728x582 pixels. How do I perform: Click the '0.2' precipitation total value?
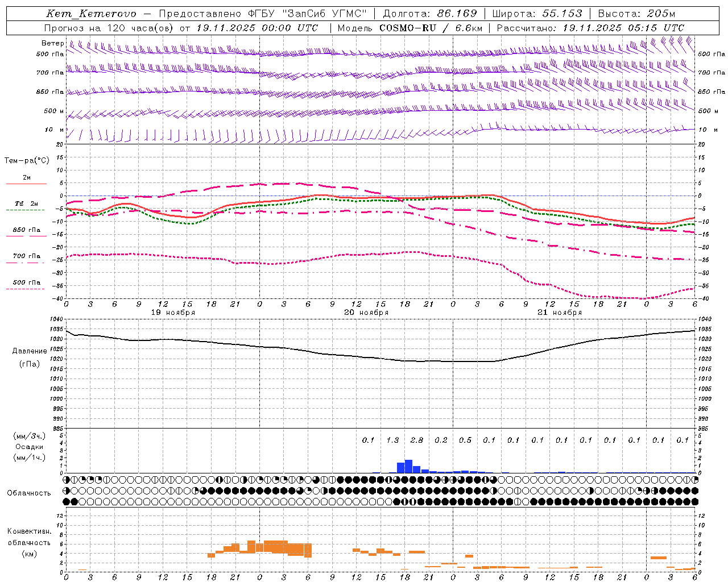pyautogui.click(x=441, y=440)
